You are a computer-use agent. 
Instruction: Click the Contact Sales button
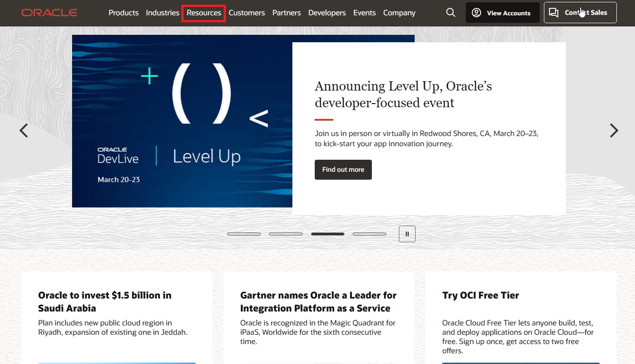pyautogui.click(x=580, y=13)
